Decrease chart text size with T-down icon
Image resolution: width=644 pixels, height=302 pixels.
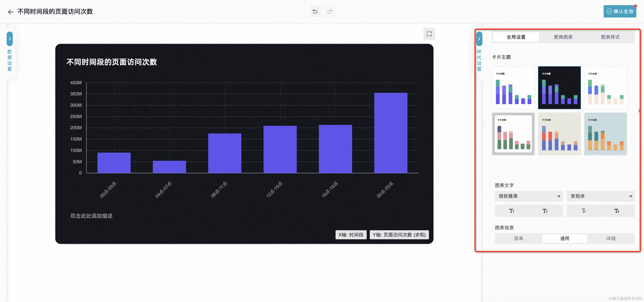545,211
